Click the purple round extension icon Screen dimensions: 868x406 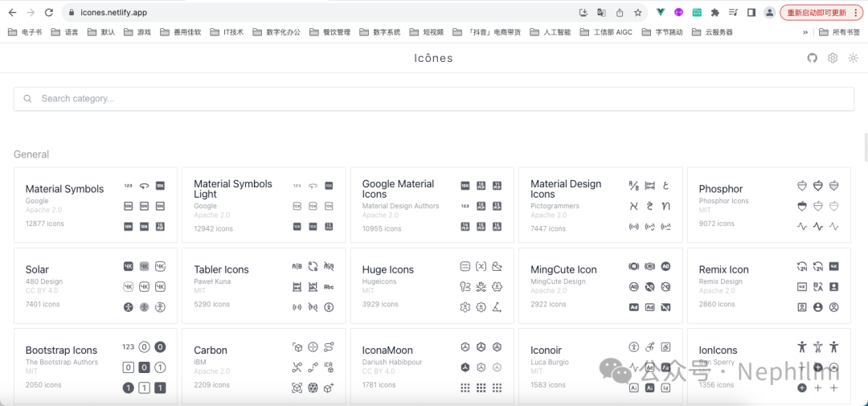(x=678, y=12)
